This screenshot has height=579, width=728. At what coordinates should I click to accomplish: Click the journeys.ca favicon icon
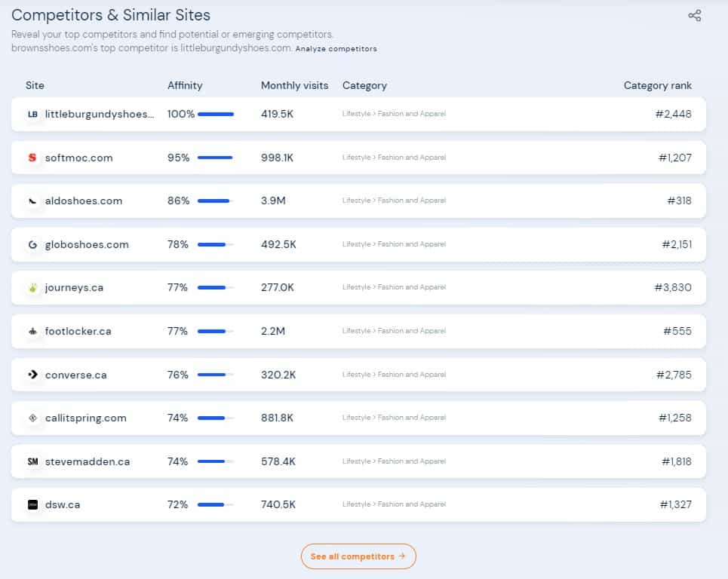(32, 288)
